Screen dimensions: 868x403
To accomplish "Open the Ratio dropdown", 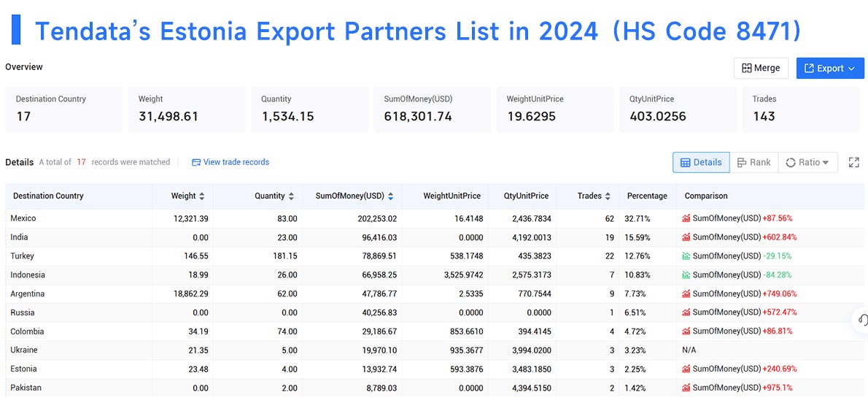I will tap(807, 162).
